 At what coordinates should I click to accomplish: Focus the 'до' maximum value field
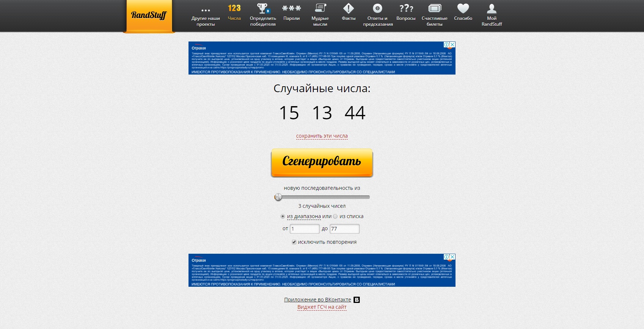pyautogui.click(x=345, y=229)
